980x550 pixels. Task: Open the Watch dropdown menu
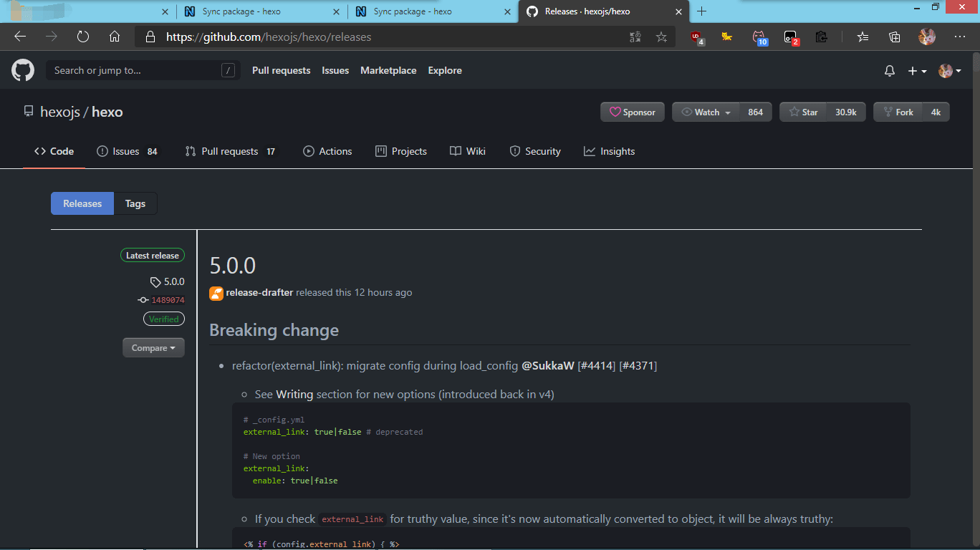(x=706, y=112)
